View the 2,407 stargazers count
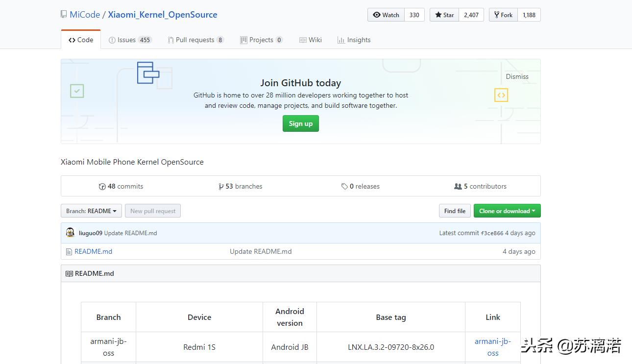This screenshot has width=632, height=364. 471,15
